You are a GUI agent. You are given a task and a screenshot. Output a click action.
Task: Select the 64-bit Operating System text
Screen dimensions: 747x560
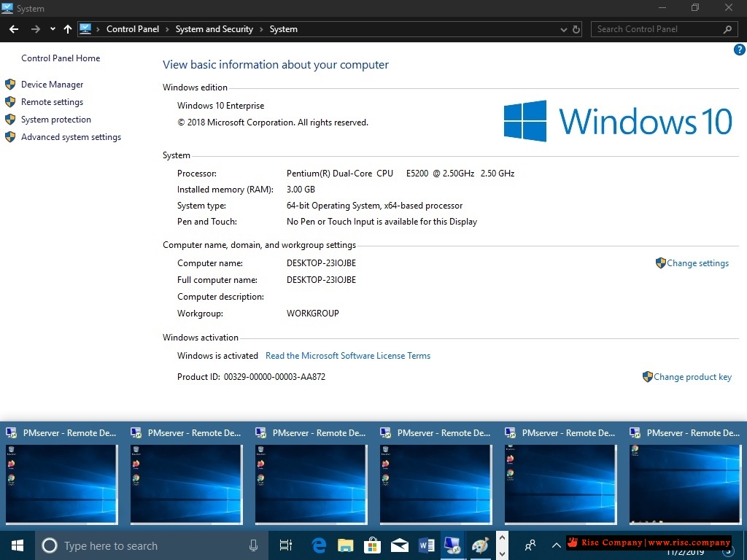(x=374, y=206)
